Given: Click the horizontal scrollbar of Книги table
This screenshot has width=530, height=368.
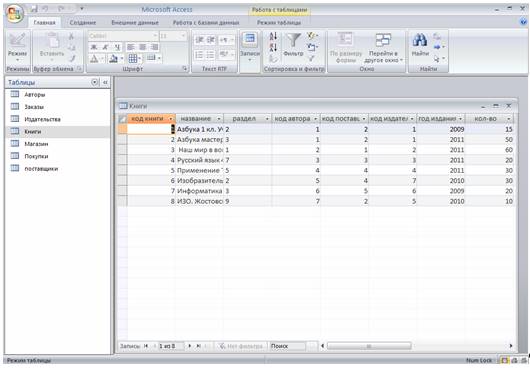Looking at the screenshot, I should click(x=369, y=346).
